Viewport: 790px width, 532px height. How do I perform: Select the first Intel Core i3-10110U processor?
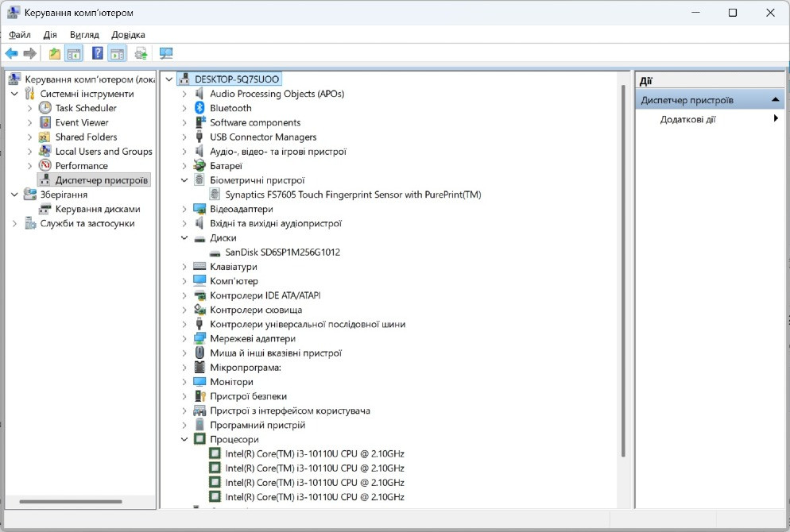pyautogui.click(x=315, y=454)
